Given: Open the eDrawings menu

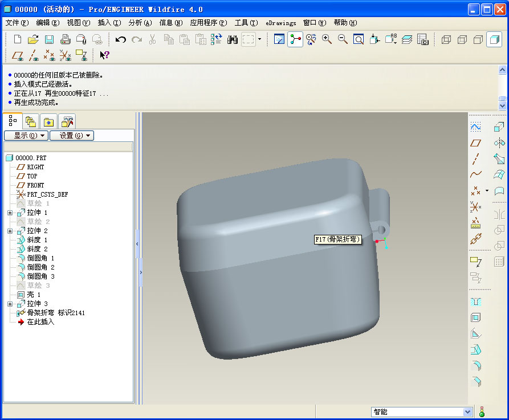Looking at the screenshot, I should [x=281, y=23].
